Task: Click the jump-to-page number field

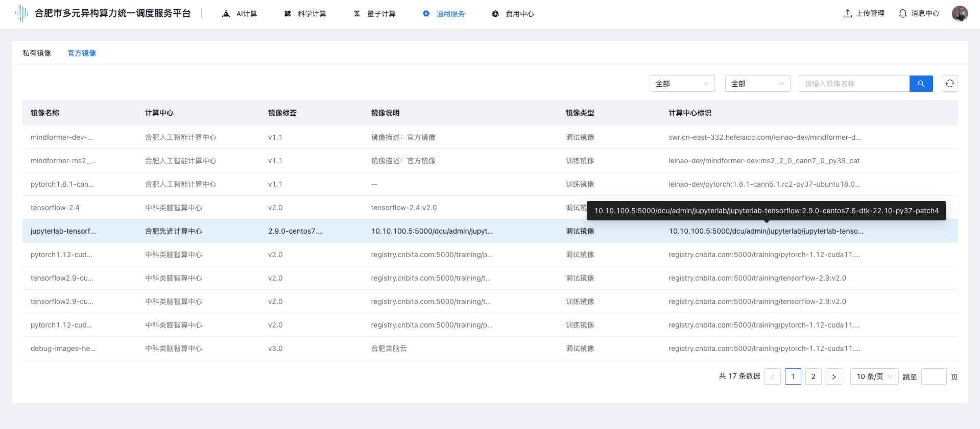Action: 934,376
